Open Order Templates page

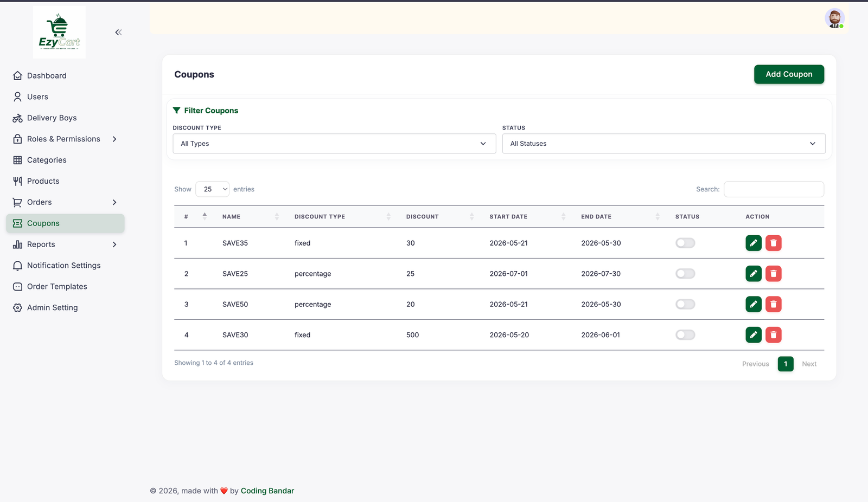65,287
